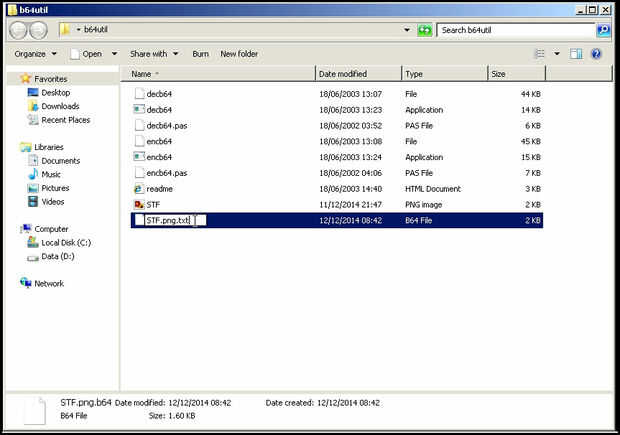Viewport: 620px width, 435px height.
Task: Click the b64util address bar path
Action: 96,30
